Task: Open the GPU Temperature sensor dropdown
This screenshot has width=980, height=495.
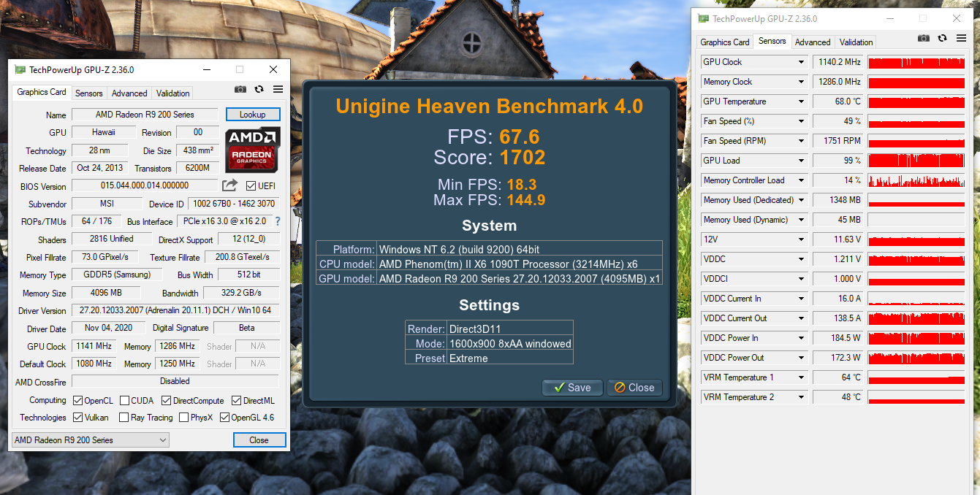Action: 801,101
